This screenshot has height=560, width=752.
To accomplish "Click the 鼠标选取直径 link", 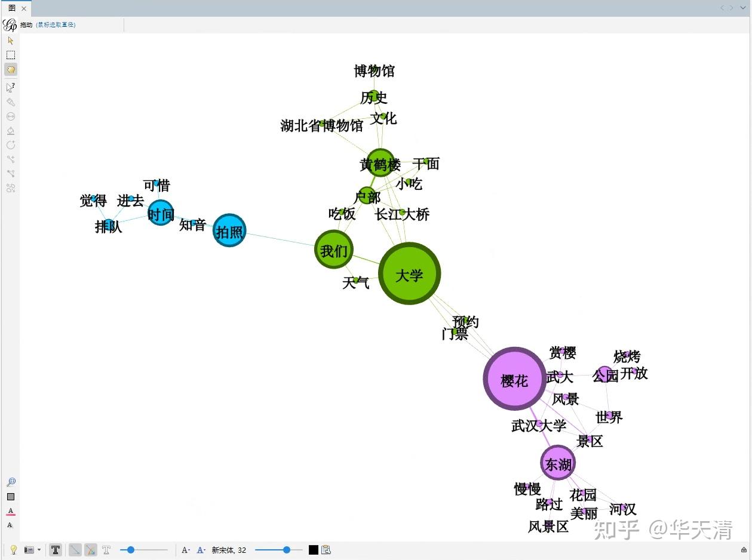I will tap(56, 24).
